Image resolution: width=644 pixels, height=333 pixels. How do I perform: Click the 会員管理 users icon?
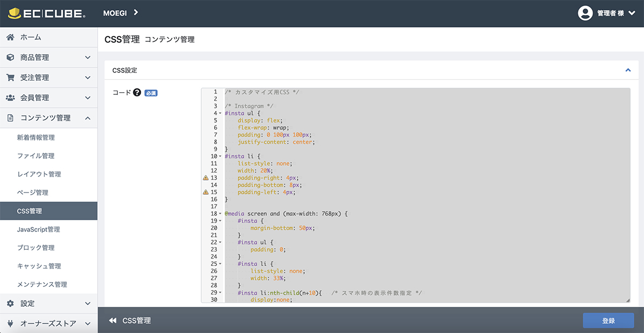coord(10,98)
